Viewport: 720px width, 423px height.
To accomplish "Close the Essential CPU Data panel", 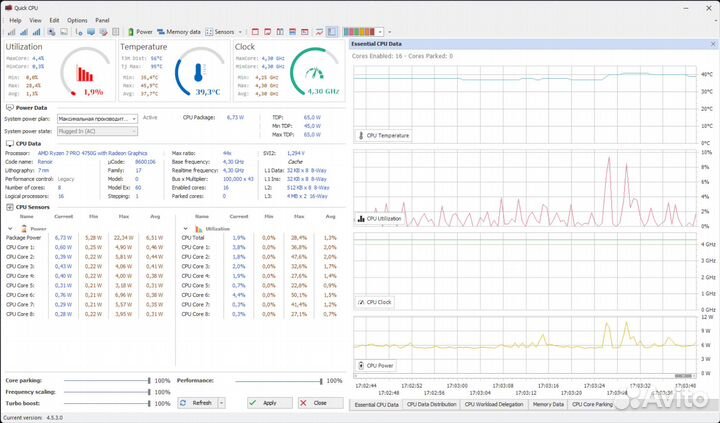I will [713, 44].
